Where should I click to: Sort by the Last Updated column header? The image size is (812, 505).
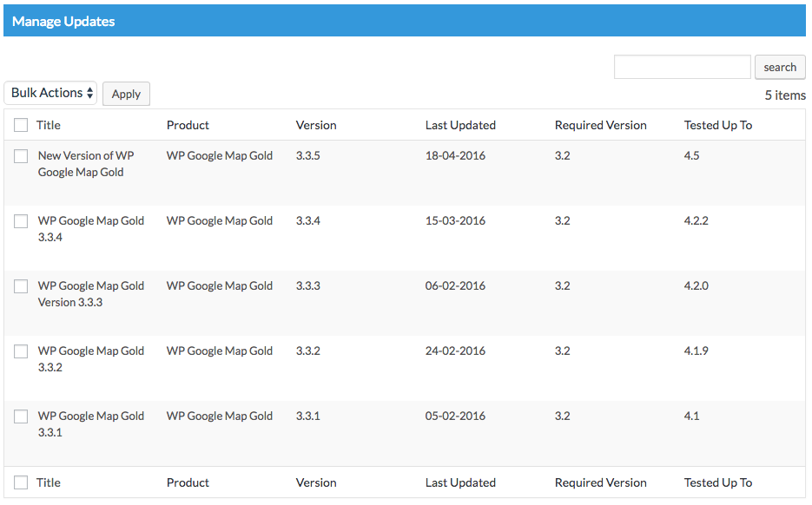(x=460, y=125)
